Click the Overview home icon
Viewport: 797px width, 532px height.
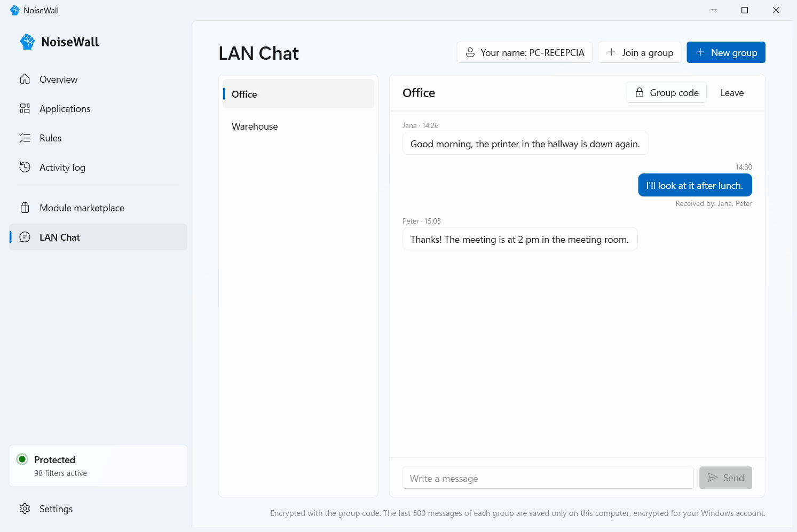(25, 79)
